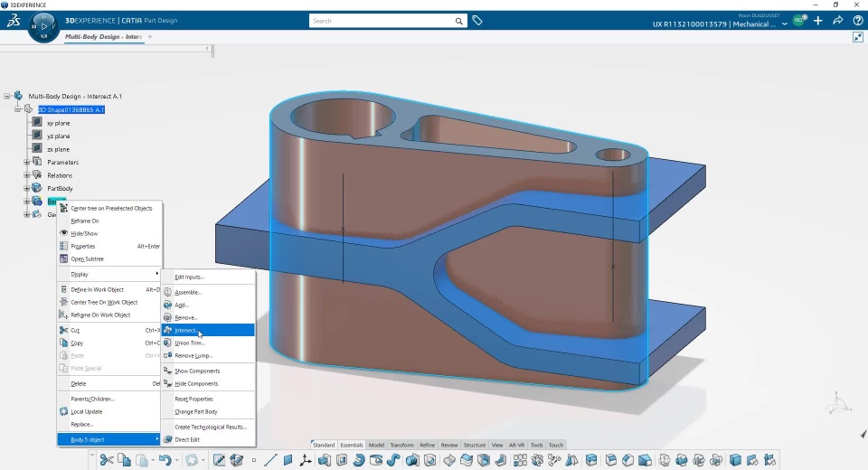868x470 pixels.
Task: Select the yz plane tree item
Action: 59,136
